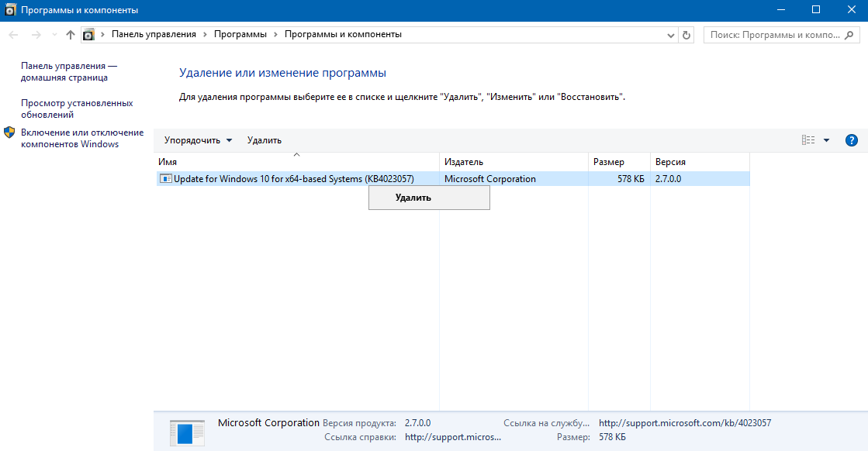Open the view options dropdown arrow
This screenshot has width=868, height=451.
point(826,140)
